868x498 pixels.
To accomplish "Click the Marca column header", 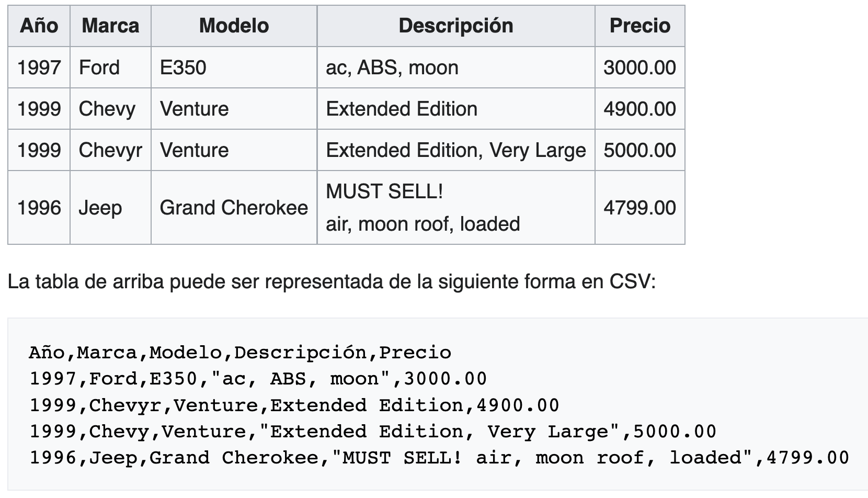I will point(111,26).
